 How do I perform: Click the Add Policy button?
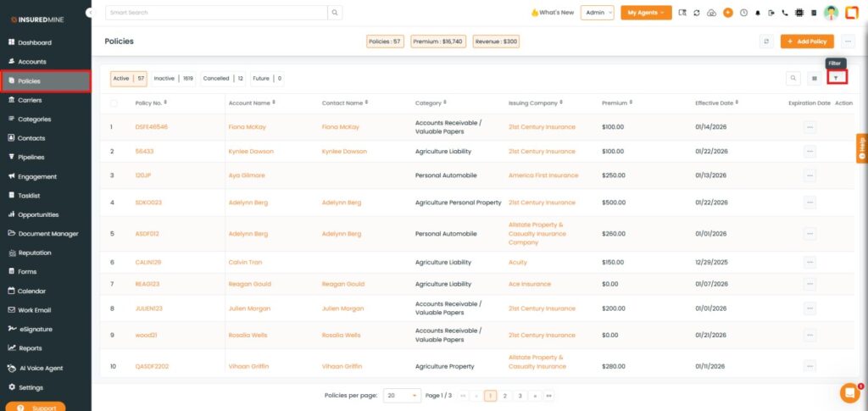(x=807, y=41)
